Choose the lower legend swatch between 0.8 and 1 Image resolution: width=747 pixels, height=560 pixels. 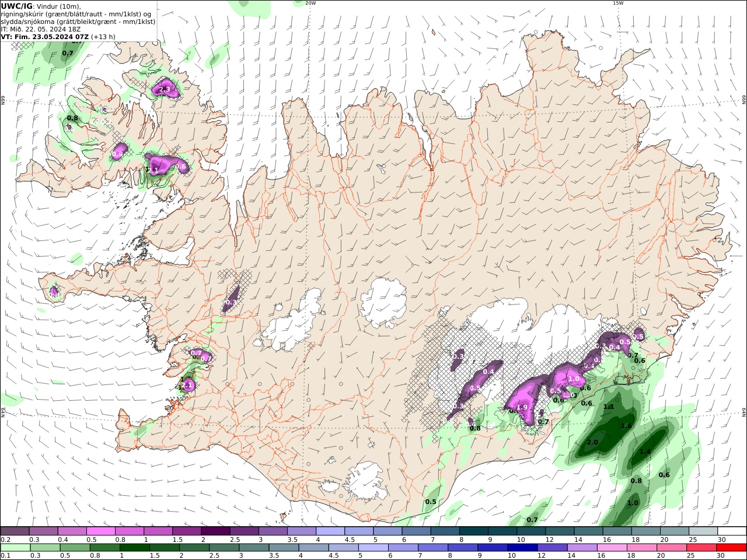coord(105,548)
